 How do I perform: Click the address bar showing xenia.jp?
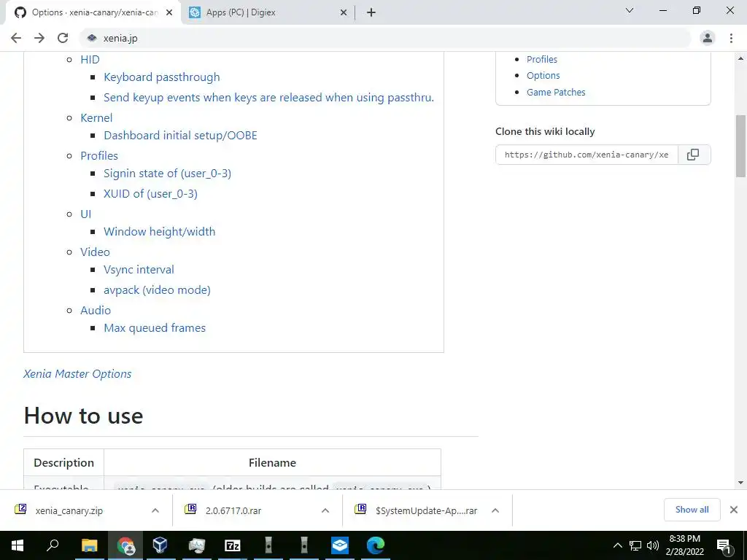[x=386, y=38]
